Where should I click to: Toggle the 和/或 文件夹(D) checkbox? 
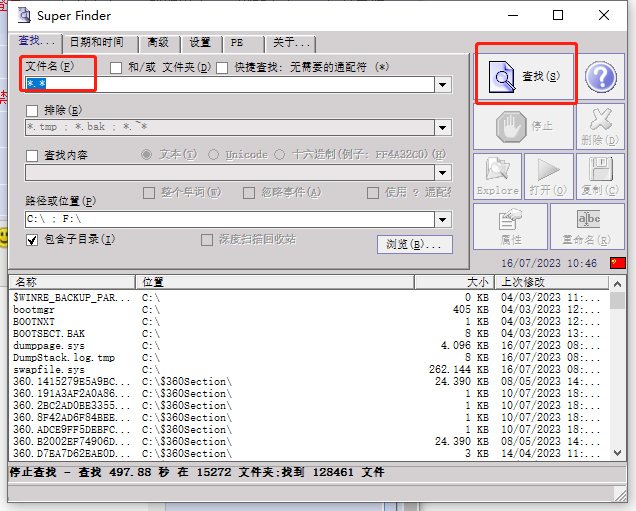pyautogui.click(x=116, y=68)
